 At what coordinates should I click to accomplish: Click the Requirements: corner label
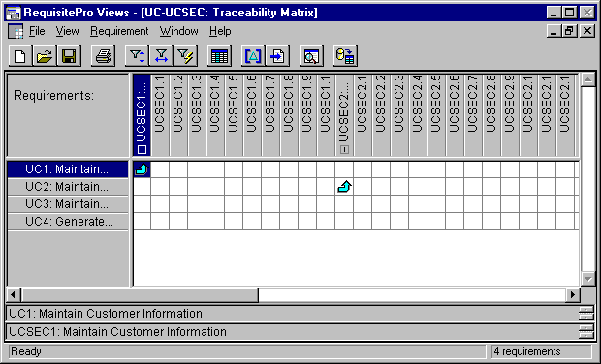tap(53, 95)
